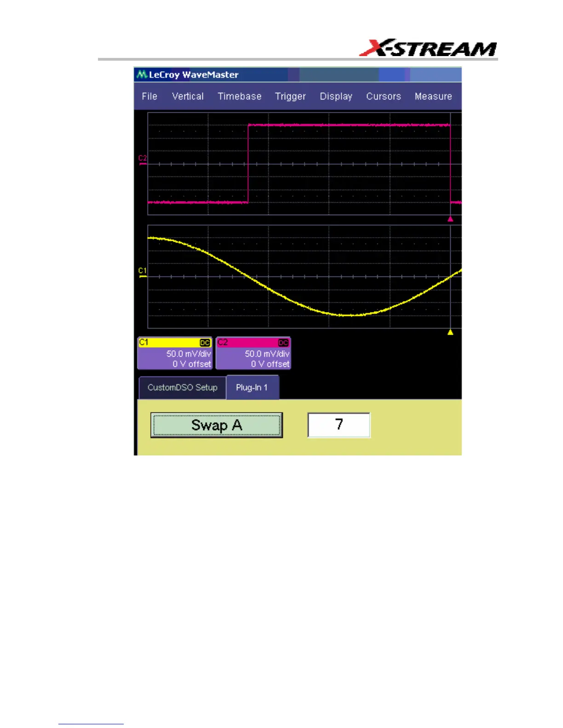Click the C1 '0 V offset' value
The width and height of the screenshot is (563, 728).
point(192,364)
